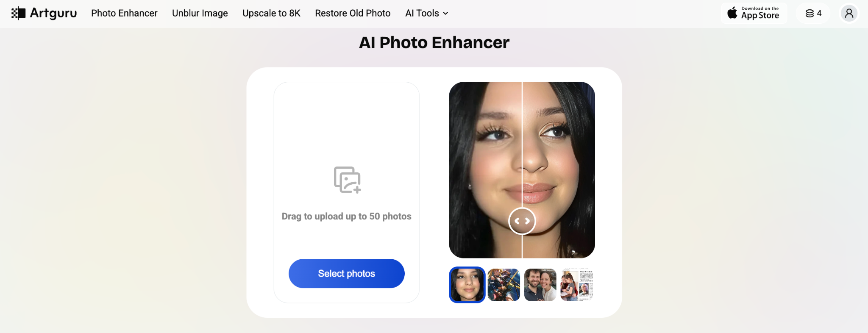This screenshot has height=333, width=868.
Task: Click the Artguru logo icon
Action: coord(18,13)
